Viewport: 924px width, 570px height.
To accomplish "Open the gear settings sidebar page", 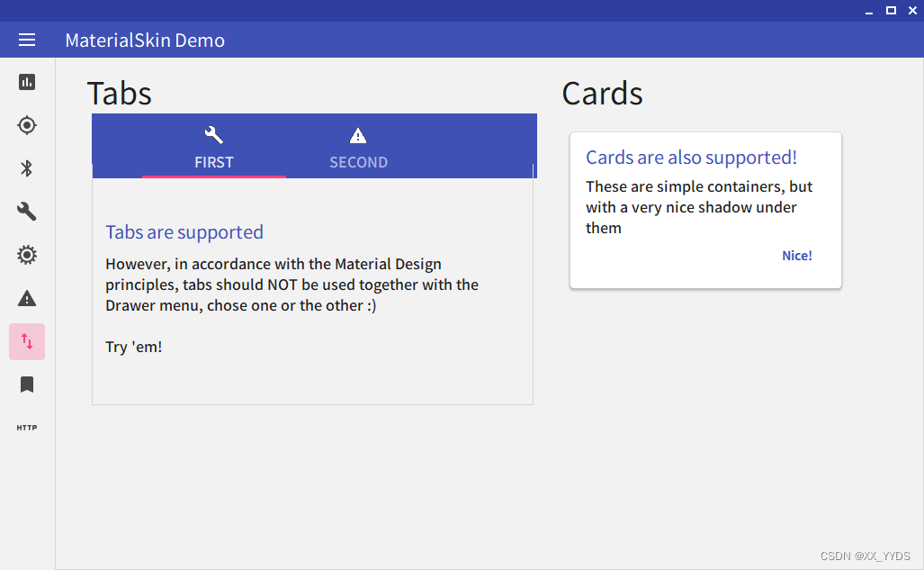I will click(x=26, y=255).
